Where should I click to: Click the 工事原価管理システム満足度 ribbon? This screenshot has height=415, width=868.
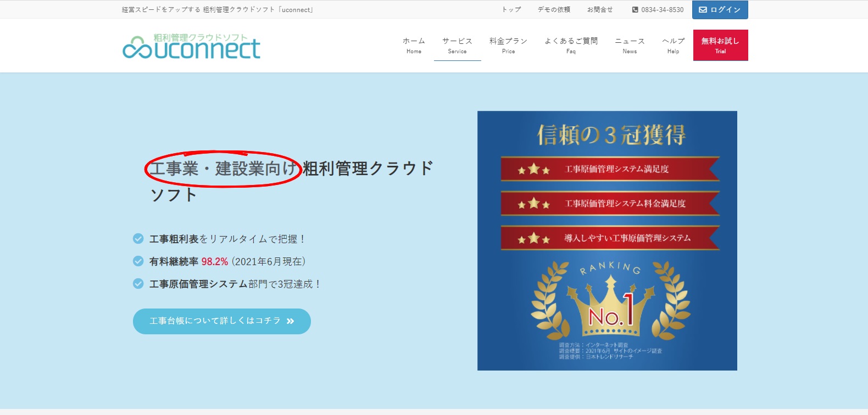click(x=610, y=169)
